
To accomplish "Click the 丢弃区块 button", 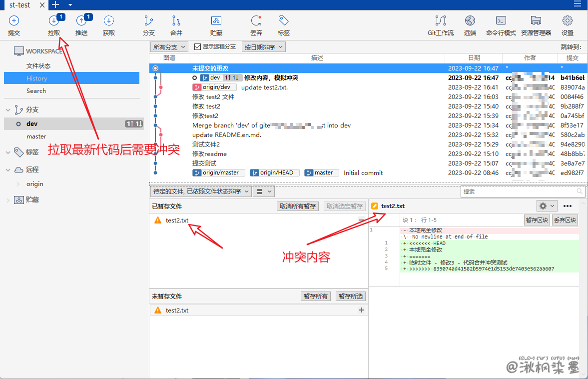I will (565, 220).
